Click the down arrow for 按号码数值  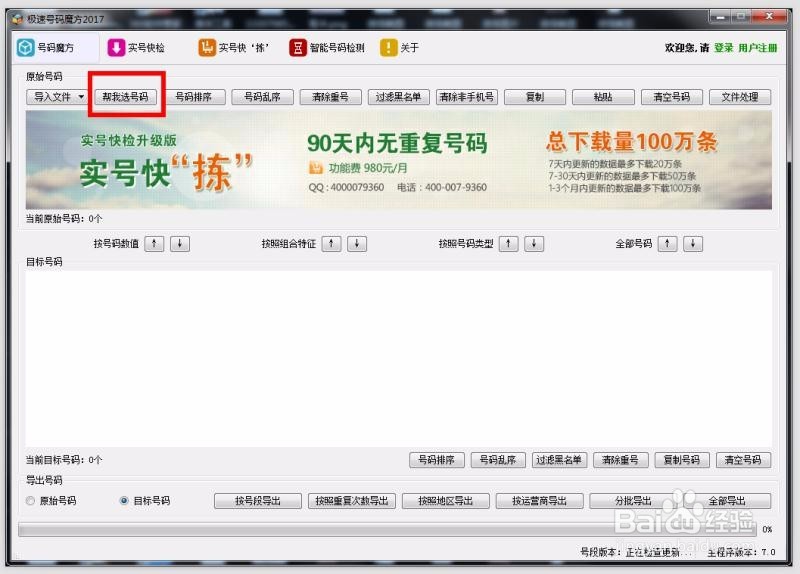(x=180, y=243)
